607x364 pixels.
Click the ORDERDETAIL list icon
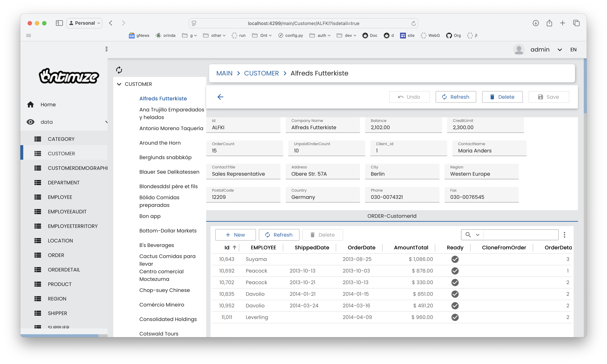point(38,270)
